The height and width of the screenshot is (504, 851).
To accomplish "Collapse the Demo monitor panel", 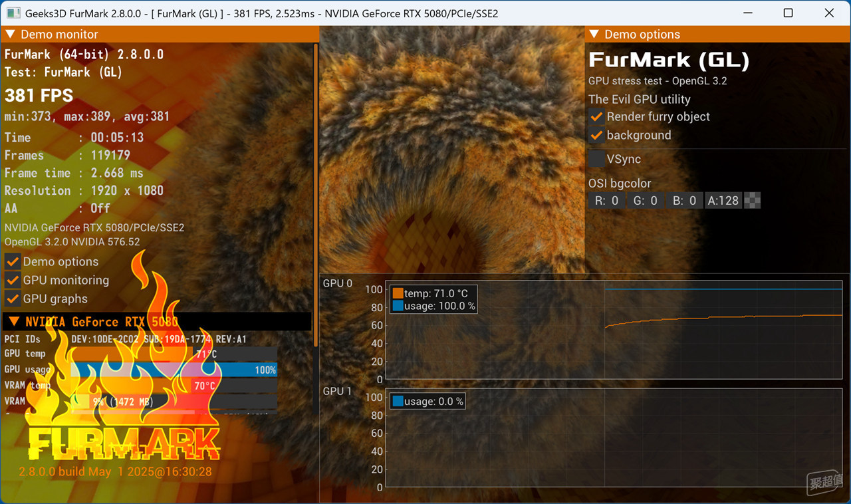I will [x=11, y=35].
